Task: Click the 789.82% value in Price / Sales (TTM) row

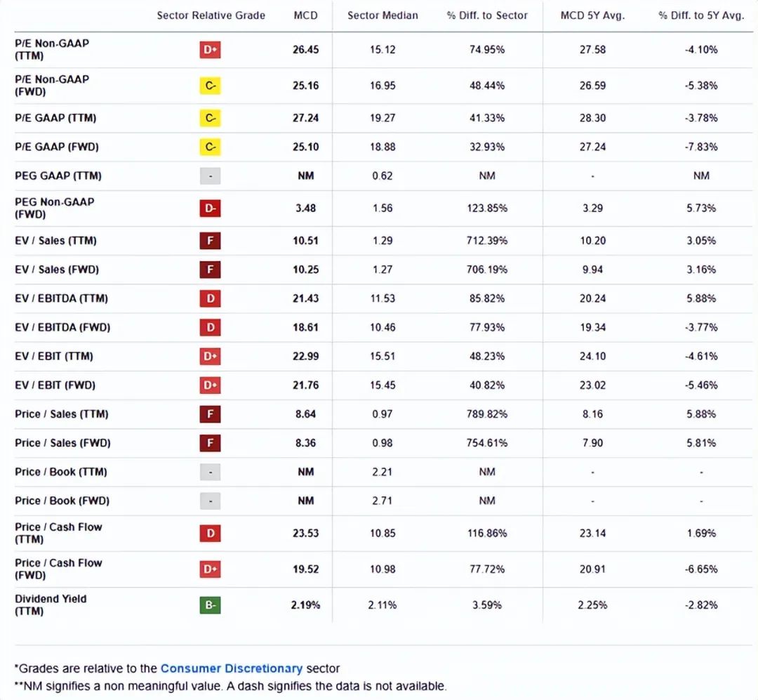Action: pos(487,414)
